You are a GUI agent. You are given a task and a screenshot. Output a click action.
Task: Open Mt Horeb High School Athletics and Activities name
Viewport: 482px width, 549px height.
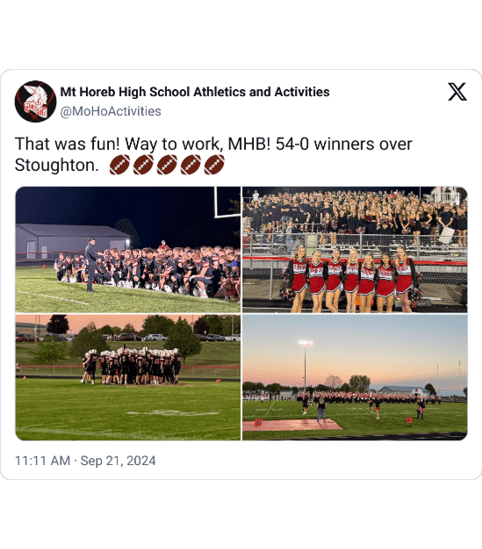(195, 92)
